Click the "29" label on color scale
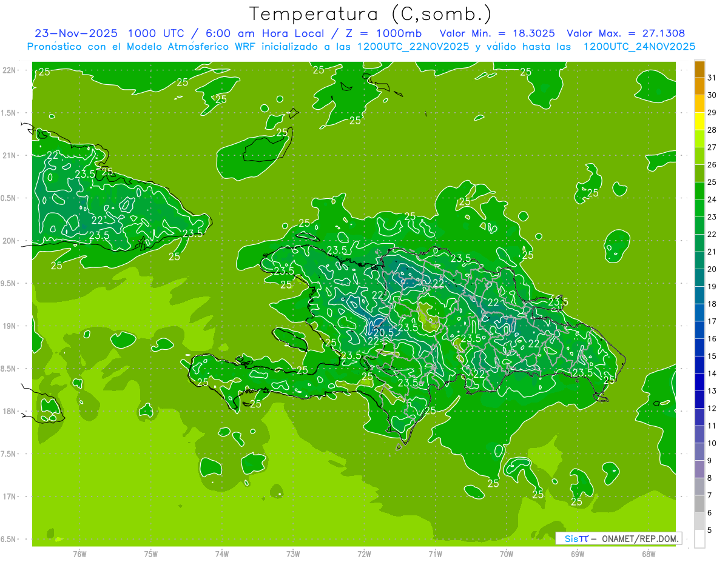The image size is (728, 562). pyautogui.click(x=712, y=112)
